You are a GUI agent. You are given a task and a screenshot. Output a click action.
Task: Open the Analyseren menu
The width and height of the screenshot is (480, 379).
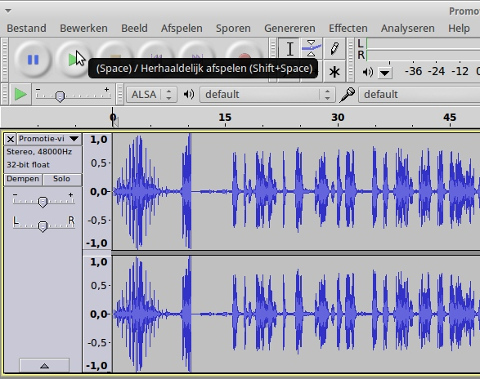(408, 28)
